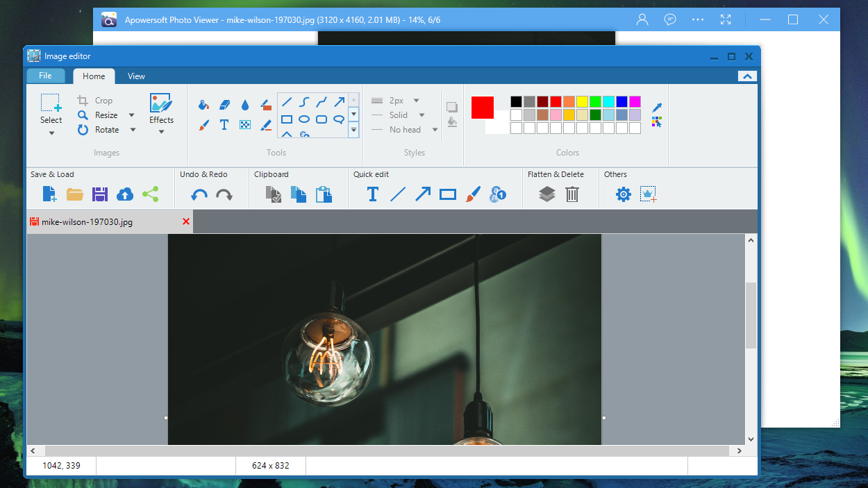This screenshot has width=868, height=488.
Task: Select the paint bucket fill tool
Action: pos(203,105)
